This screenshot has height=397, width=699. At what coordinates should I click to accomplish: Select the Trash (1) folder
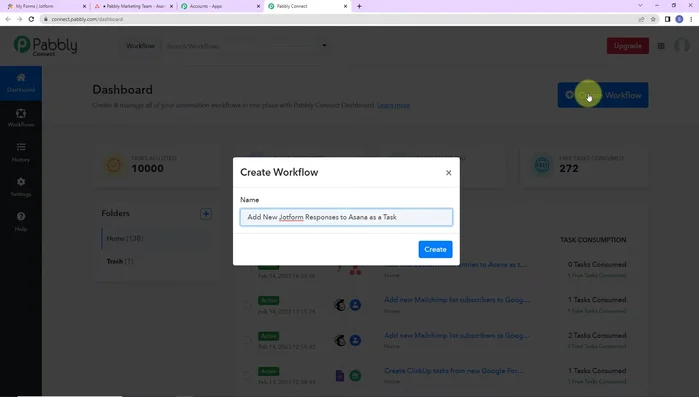click(119, 261)
